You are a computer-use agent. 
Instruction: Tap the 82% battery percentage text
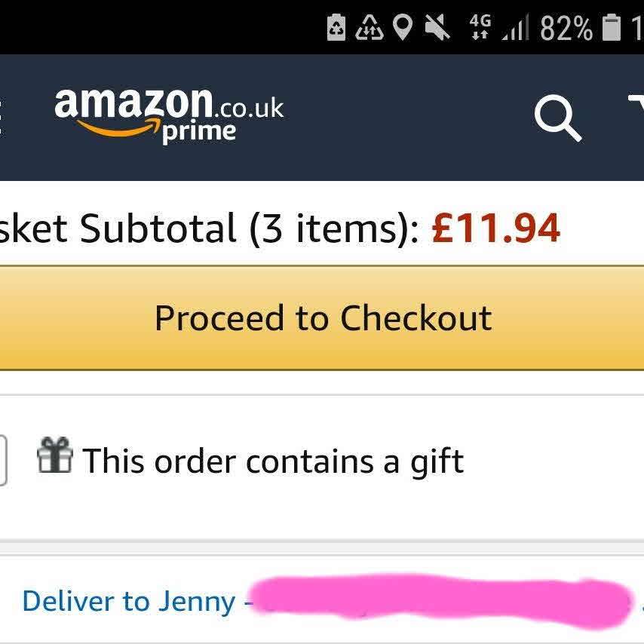(x=566, y=29)
